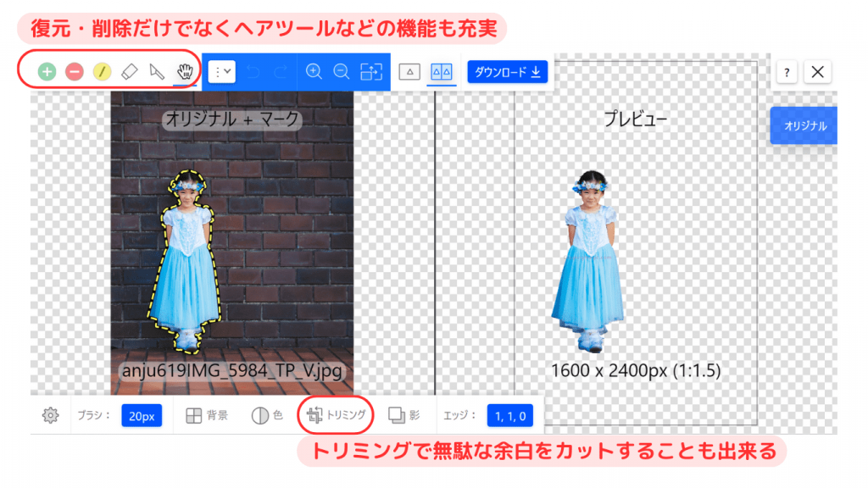This screenshot has height=488, width=868.
Task: Zoom out of the image
Action: pos(342,71)
